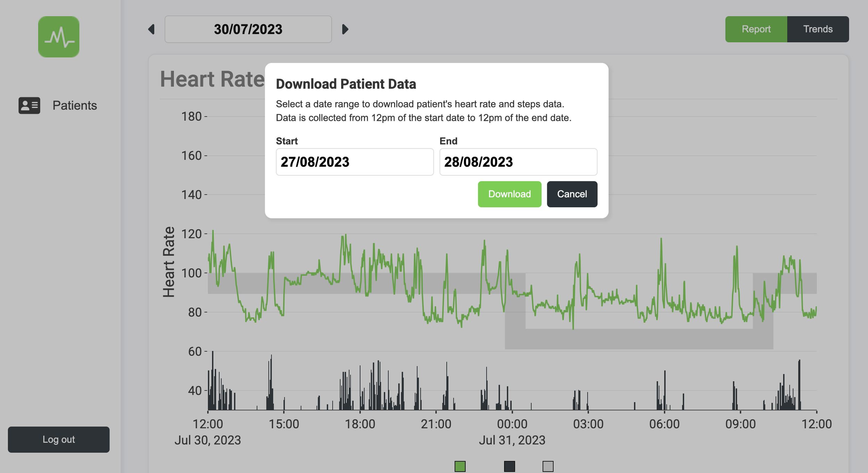
Task: Click the 00:00 Jul 31 time axis label
Action: coord(512,424)
